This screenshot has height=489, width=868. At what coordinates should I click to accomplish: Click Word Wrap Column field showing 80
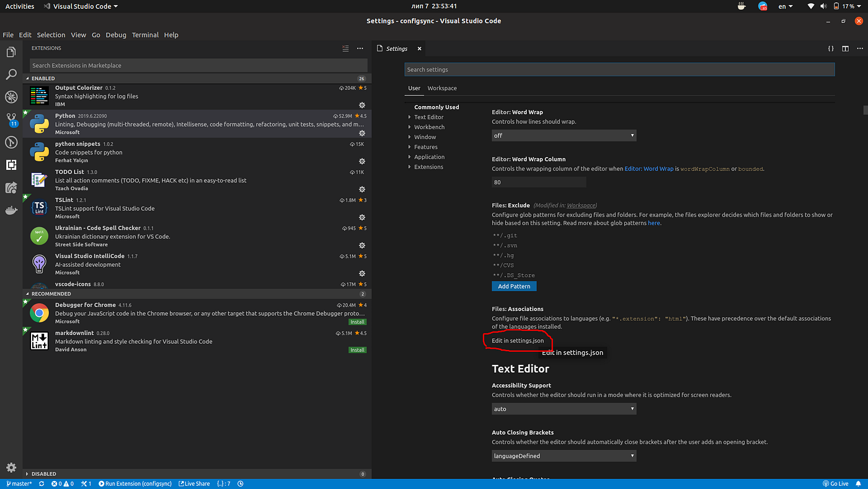(539, 182)
